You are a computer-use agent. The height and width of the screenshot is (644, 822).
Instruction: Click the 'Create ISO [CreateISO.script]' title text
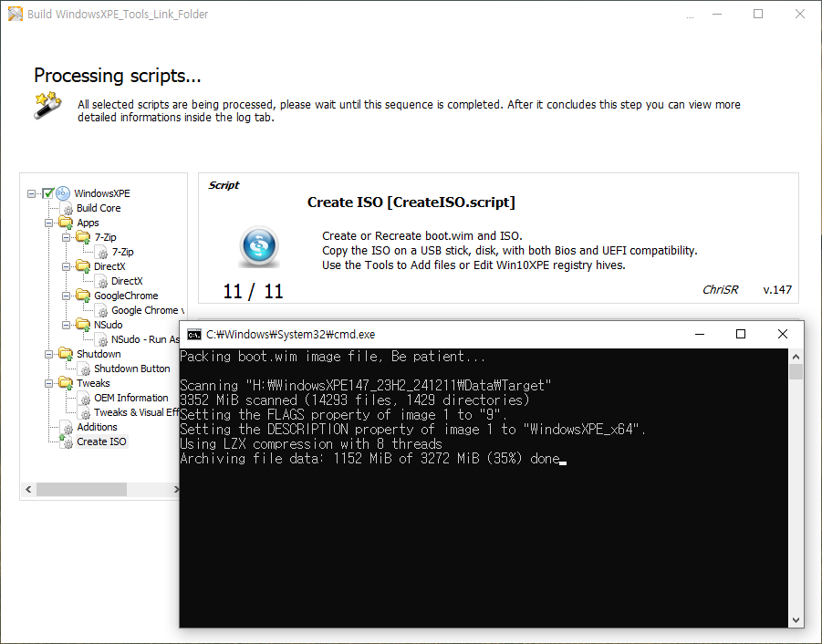(411, 203)
